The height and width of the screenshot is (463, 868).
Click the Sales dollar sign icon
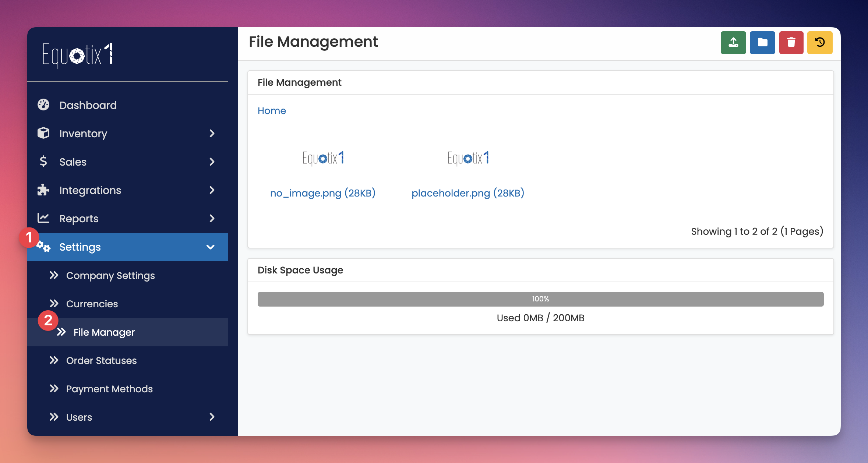pyautogui.click(x=43, y=162)
